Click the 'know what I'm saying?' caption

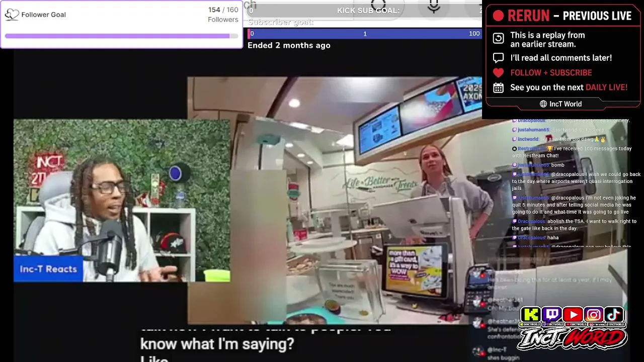click(x=217, y=344)
